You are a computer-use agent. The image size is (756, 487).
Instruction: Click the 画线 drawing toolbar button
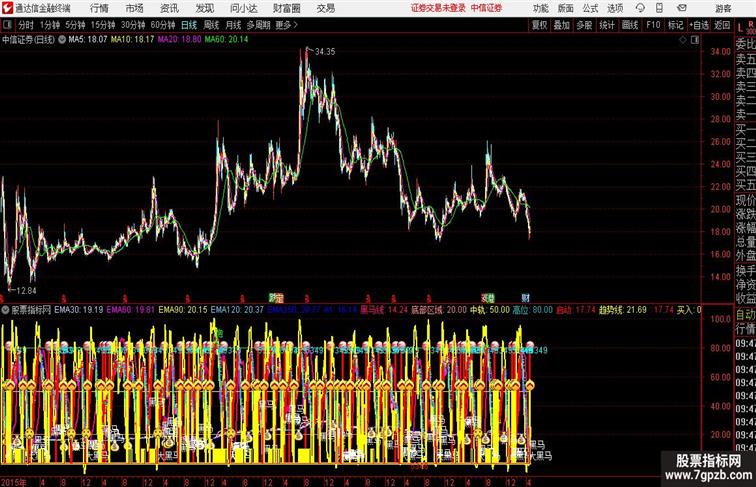point(630,25)
